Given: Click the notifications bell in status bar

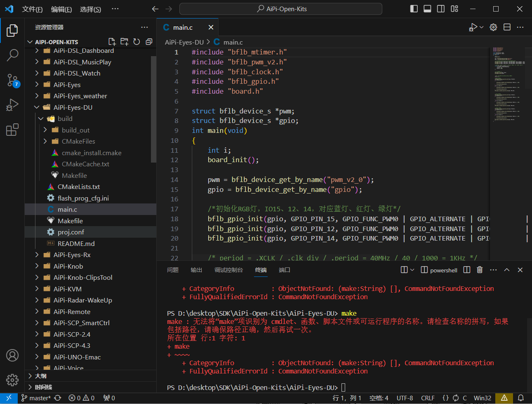Looking at the screenshot, I should (x=521, y=398).
